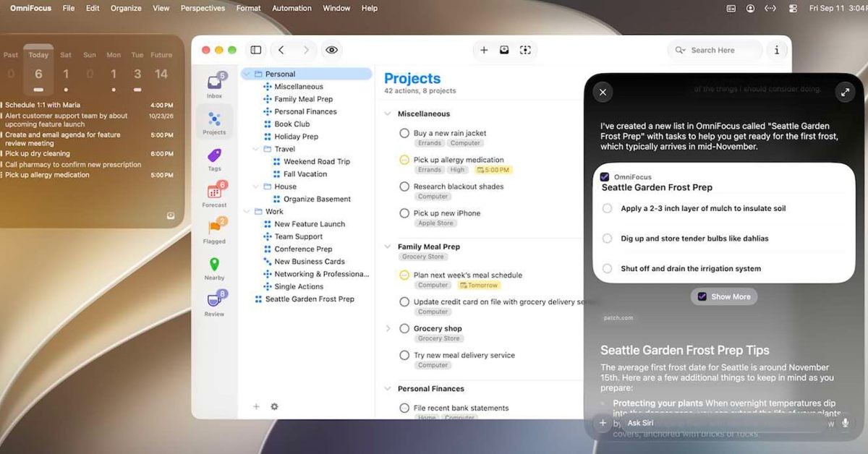Collapse the Work folder
This screenshot has height=454, width=868.
(247, 212)
